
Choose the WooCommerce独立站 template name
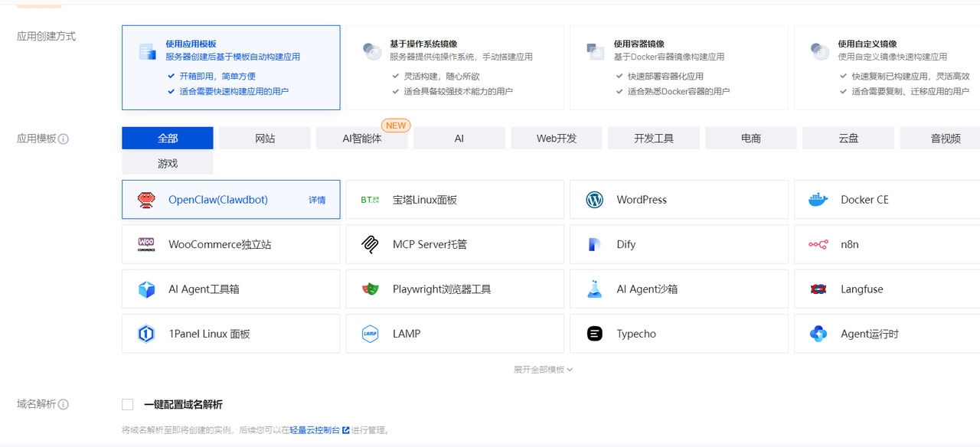click(x=220, y=244)
